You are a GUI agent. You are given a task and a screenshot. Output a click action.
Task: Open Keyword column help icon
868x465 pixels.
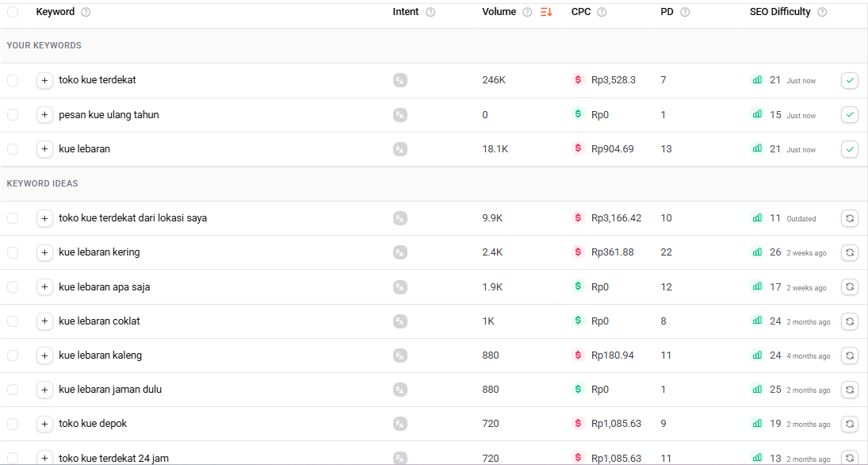pyautogui.click(x=86, y=12)
